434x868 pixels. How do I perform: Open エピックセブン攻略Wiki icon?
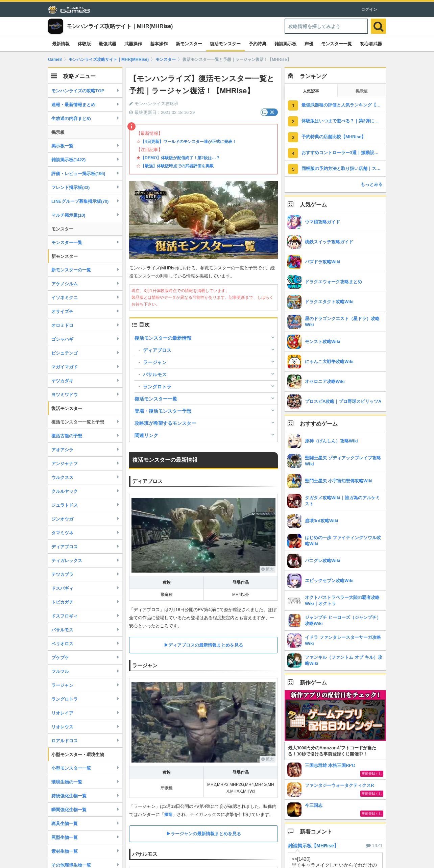coord(294,581)
